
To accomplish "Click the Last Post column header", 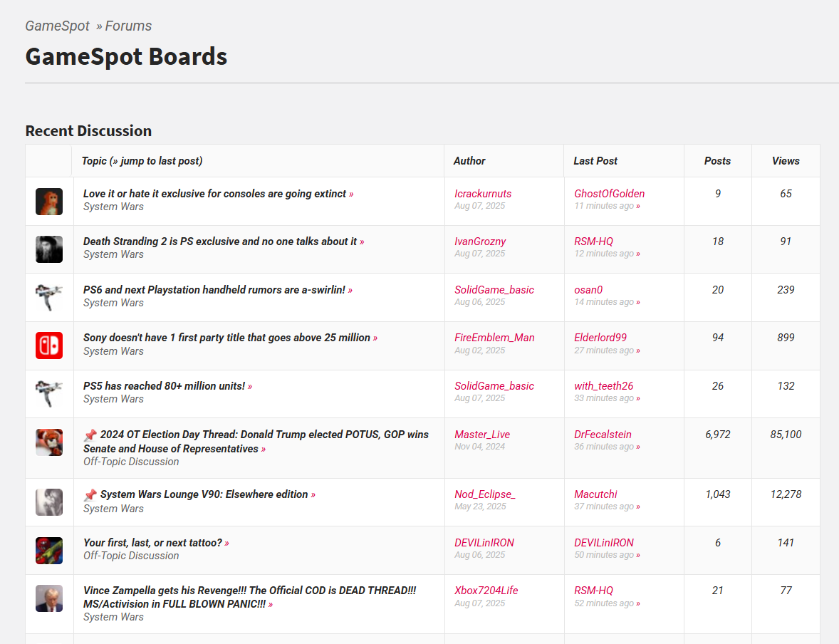I will tap(595, 160).
